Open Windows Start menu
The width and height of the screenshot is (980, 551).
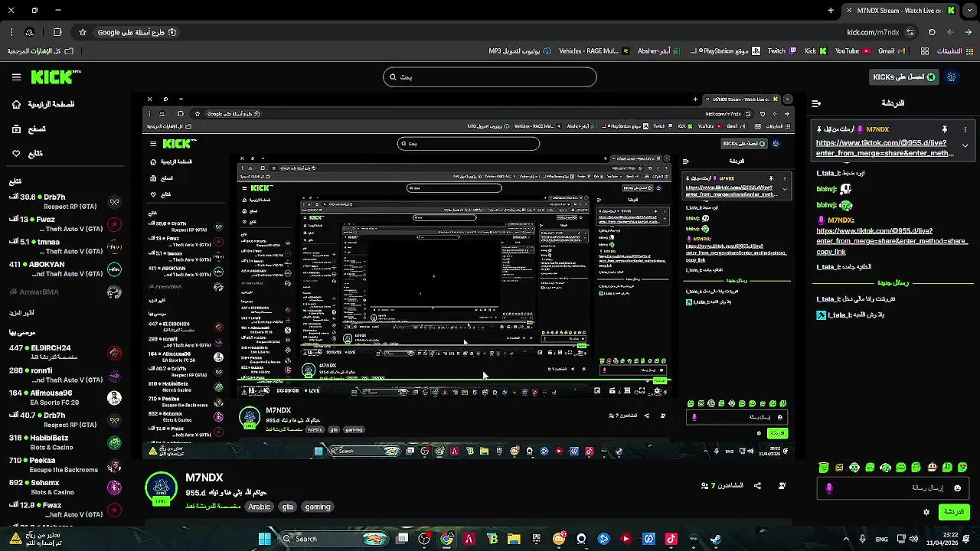tap(264, 539)
